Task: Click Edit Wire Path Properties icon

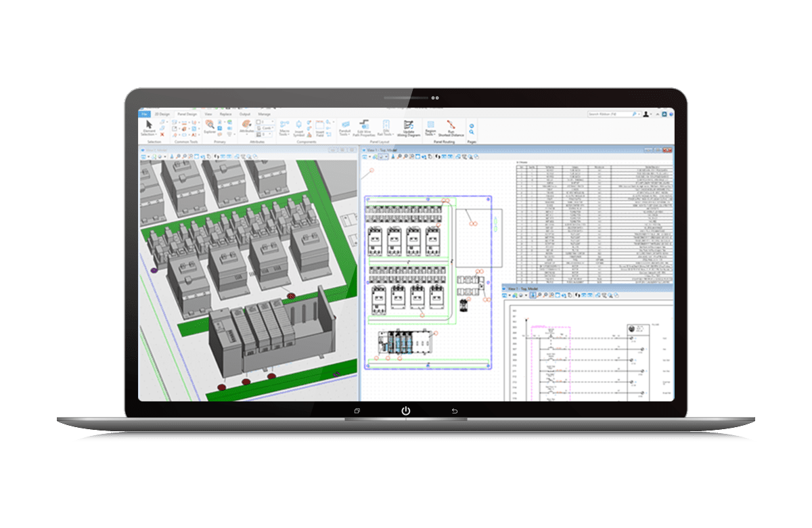Action: pos(365,128)
